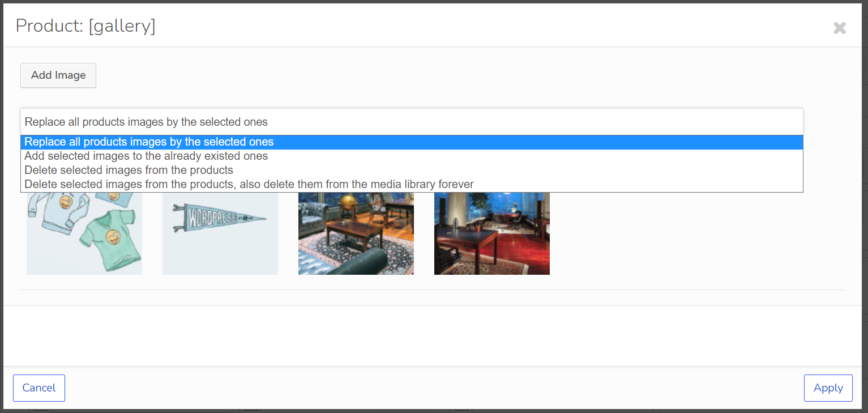The width and height of the screenshot is (868, 413).
Task: Close the Product gallery dialog with X
Action: [x=839, y=28]
